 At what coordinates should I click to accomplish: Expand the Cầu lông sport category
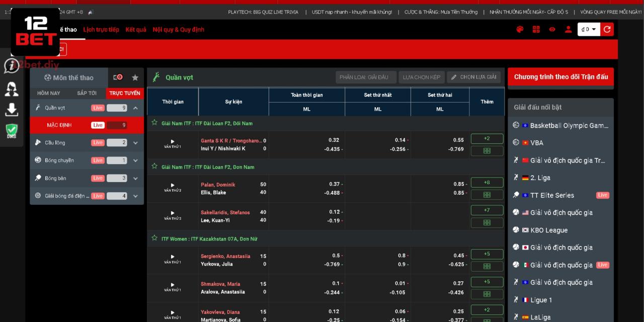point(135,143)
